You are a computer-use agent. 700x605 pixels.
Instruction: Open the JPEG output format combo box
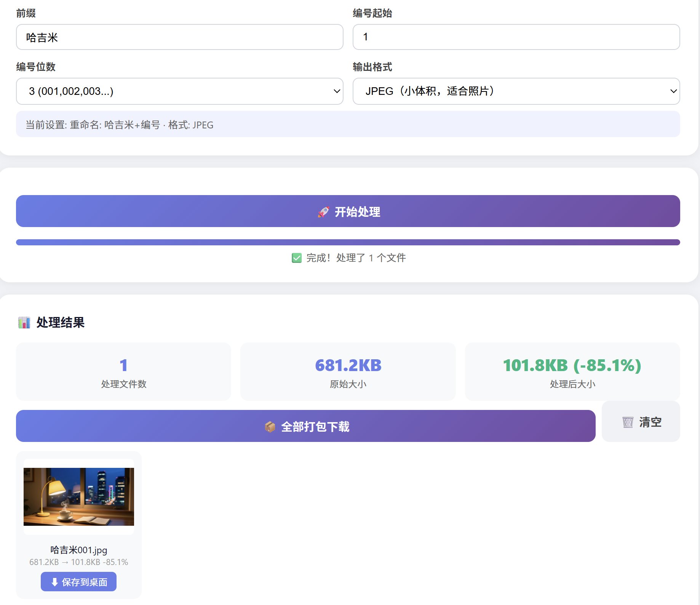(516, 91)
